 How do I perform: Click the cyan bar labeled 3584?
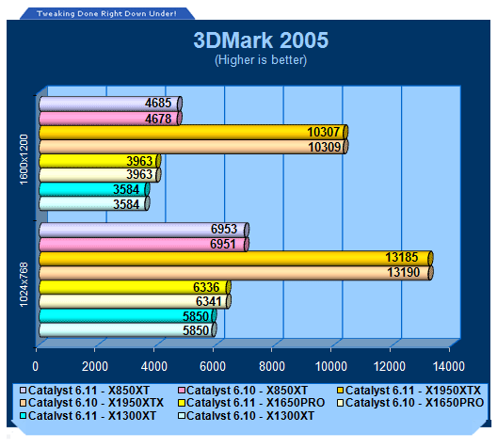94,189
